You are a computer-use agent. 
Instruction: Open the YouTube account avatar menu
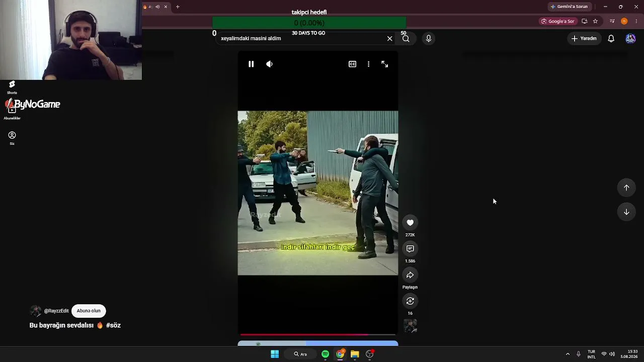[x=630, y=39]
